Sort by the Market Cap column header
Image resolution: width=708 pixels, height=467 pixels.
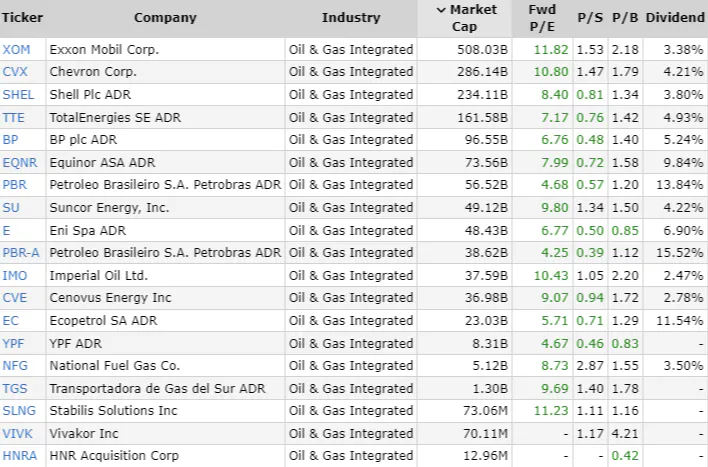(x=467, y=18)
